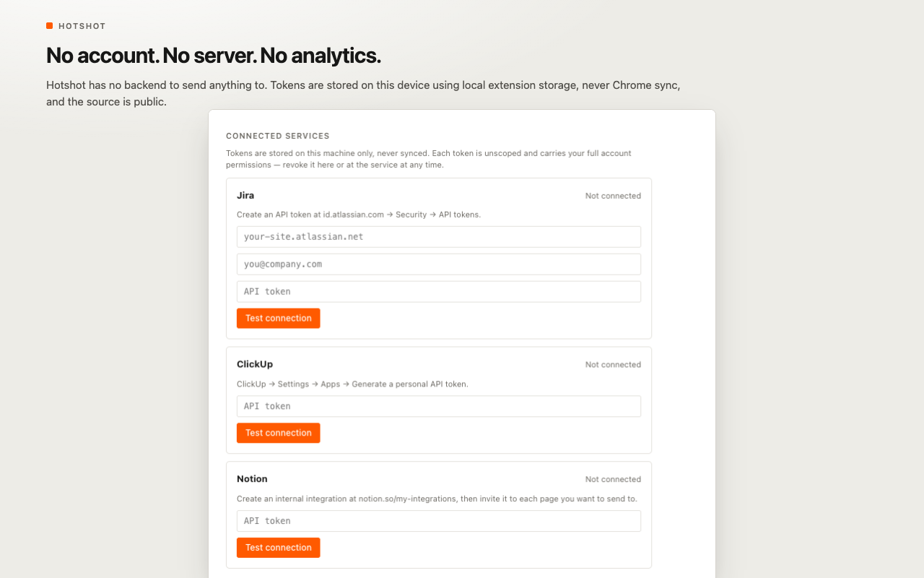
Task: Click the Jira site URL field
Action: [x=439, y=236]
